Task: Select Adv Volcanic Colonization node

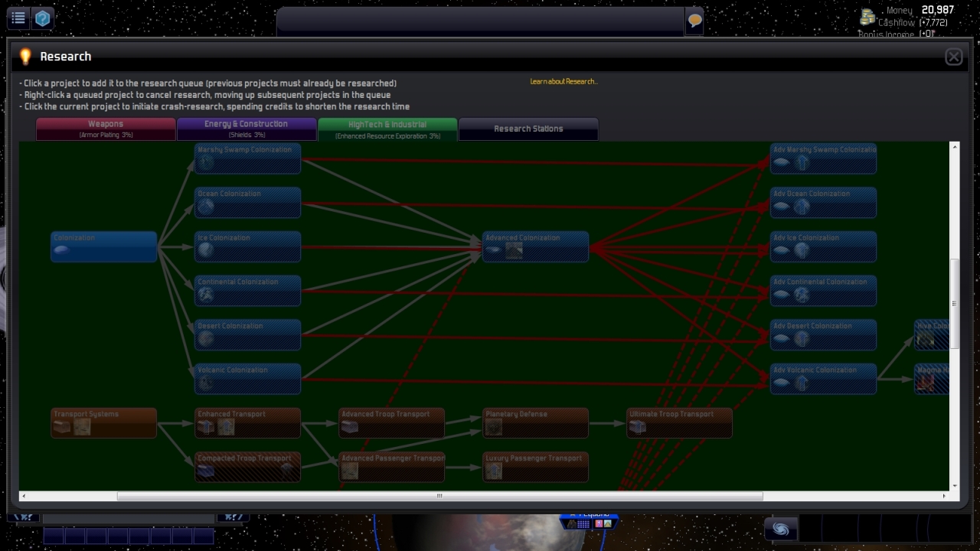Action: pyautogui.click(x=824, y=379)
